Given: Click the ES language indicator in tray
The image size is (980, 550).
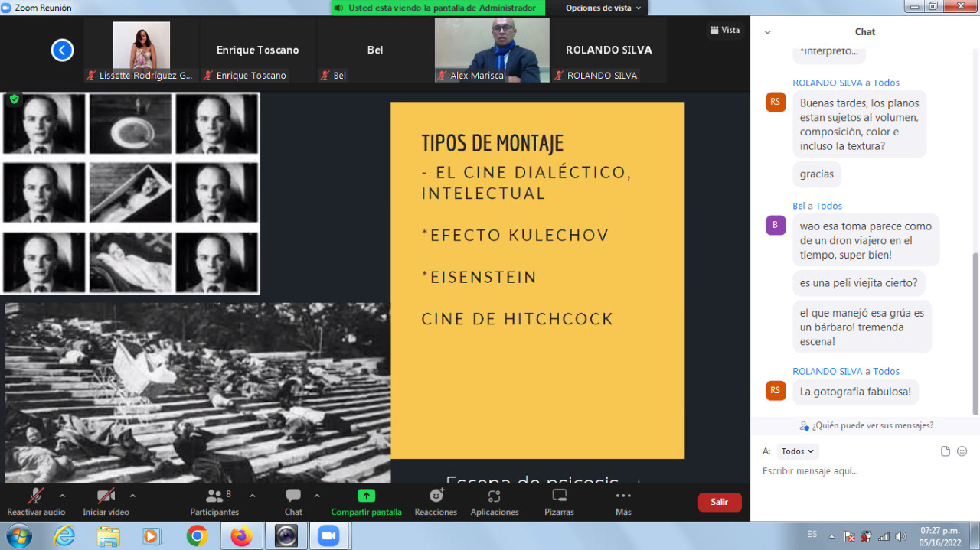Looking at the screenshot, I should (x=812, y=534).
